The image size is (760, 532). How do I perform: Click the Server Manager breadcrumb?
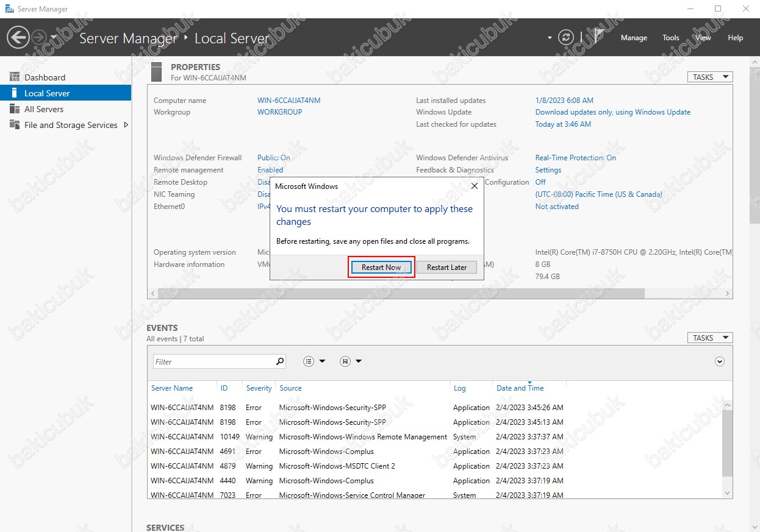[128, 38]
